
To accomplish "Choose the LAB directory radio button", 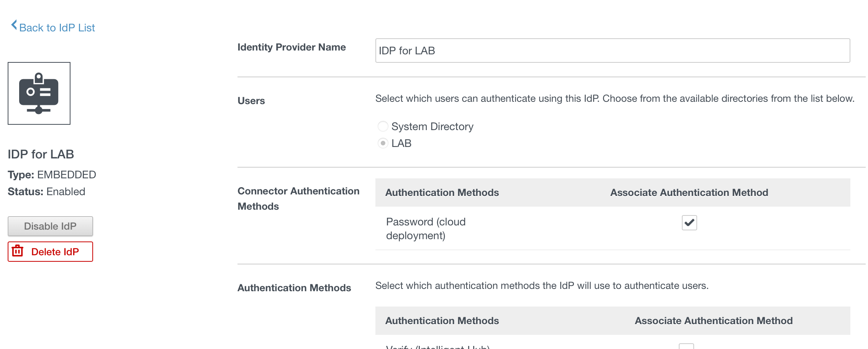I will 383,143.
